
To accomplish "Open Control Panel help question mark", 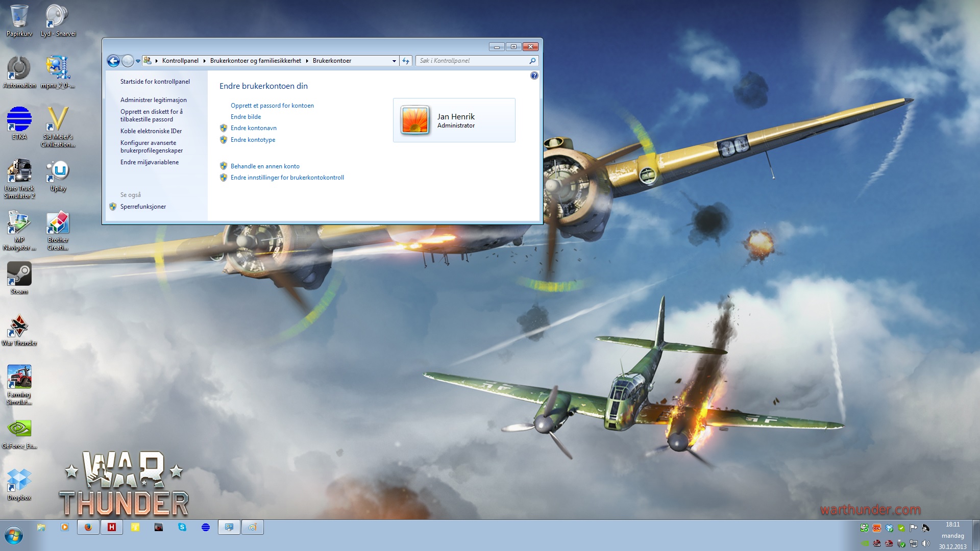I will (534, 76).
